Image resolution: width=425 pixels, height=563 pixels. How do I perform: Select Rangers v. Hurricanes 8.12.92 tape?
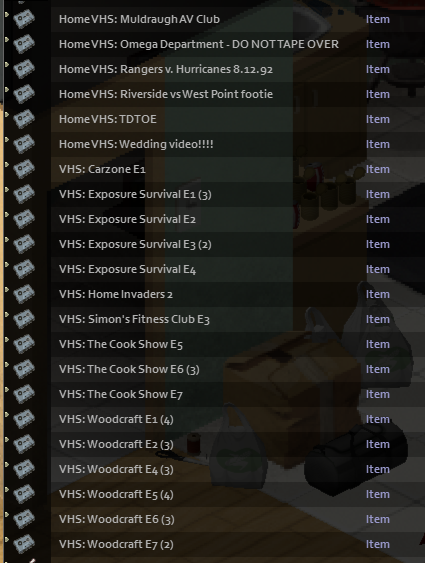pos(166,69)
